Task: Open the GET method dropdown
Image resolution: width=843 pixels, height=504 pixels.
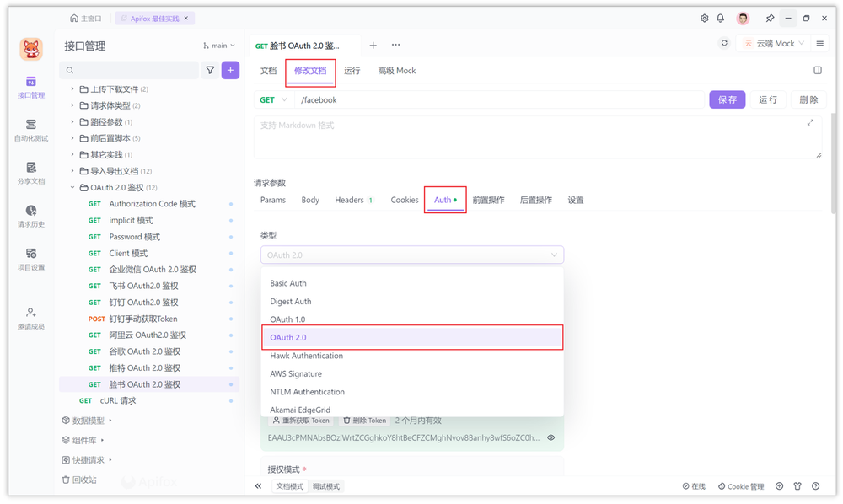Action: click(x=271, y=99)
